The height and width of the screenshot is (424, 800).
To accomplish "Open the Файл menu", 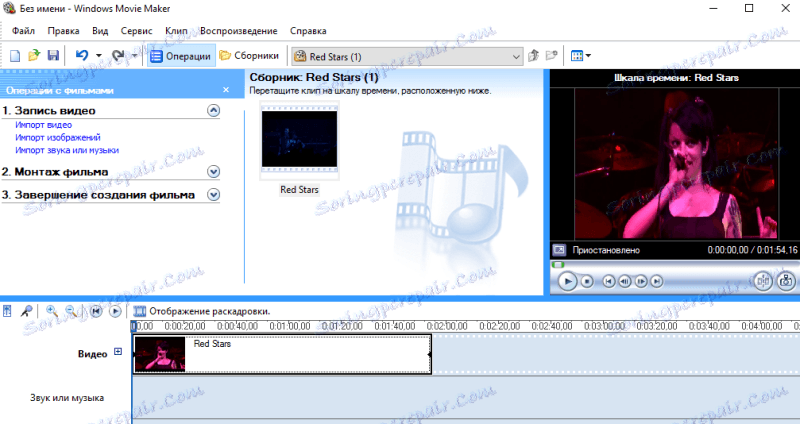I will point(23,31).
